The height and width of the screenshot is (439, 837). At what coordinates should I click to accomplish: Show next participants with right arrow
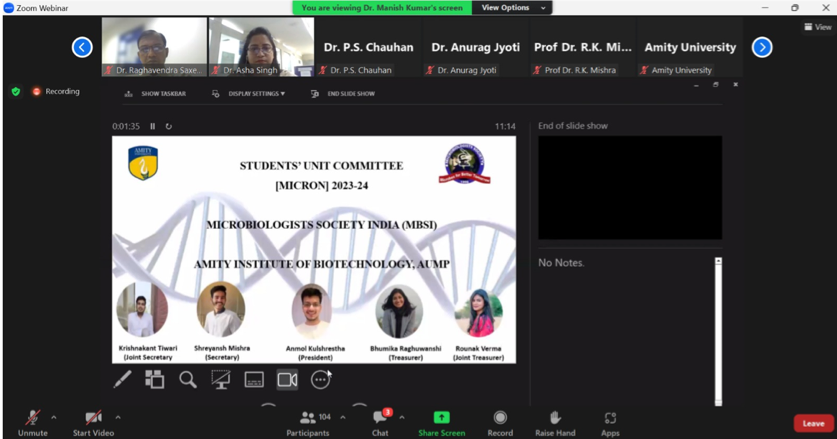[762, 48]
